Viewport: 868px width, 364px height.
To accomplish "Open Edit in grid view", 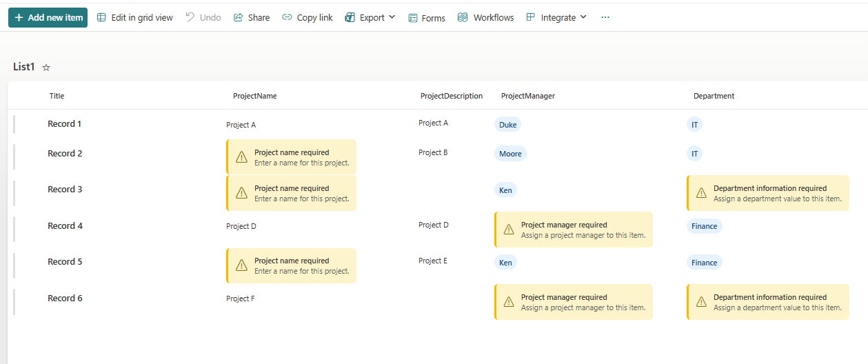I will [x=135, y=17].
